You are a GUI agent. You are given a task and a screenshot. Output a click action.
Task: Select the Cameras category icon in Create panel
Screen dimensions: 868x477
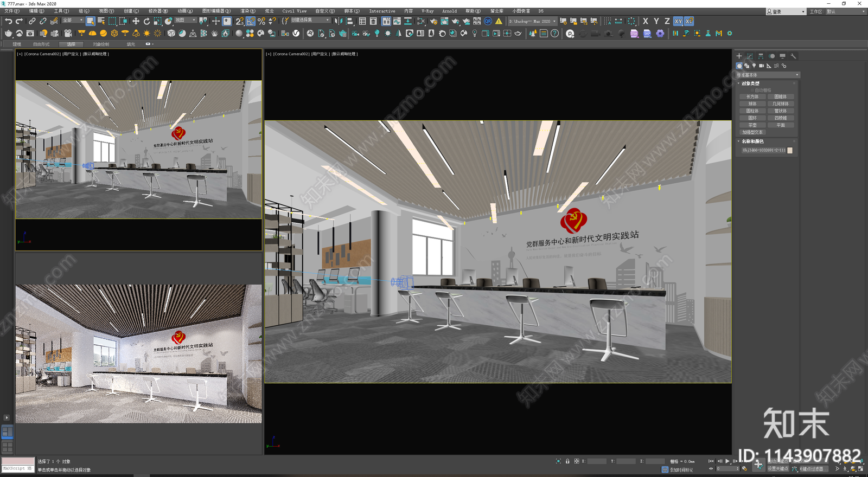pos(761,66)
